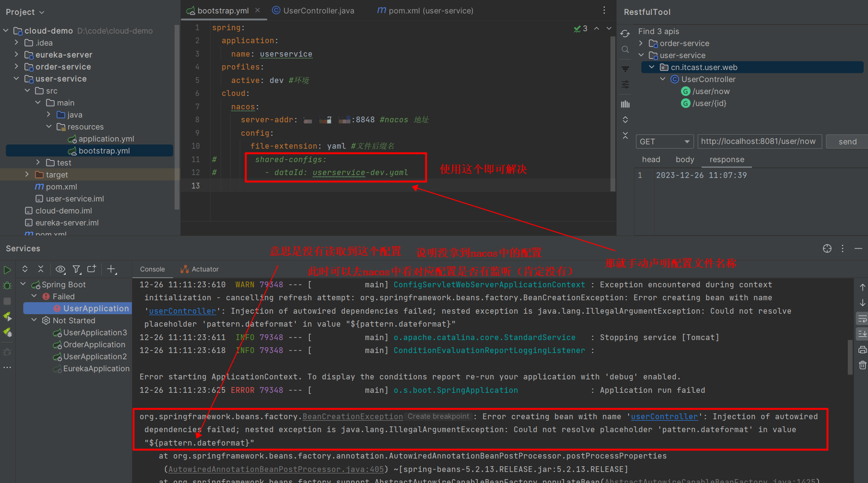Viewport: 868px width, 483px height.
Task: Open the GET method dropdown
Action: [x=665, y=141]
